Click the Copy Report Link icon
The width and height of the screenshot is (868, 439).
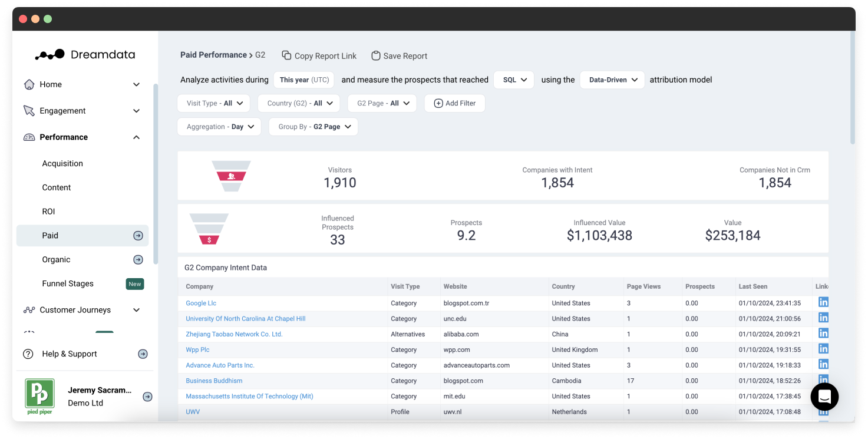point(286,55)
